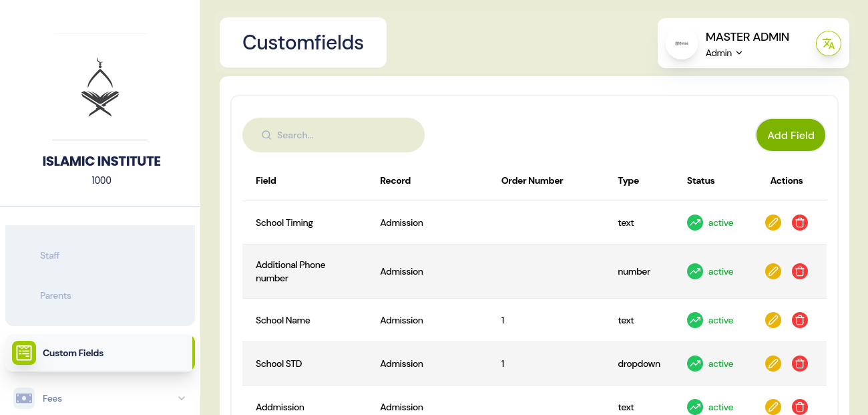
Task: Open the language translate icon
Action: [x=828, y=43]
